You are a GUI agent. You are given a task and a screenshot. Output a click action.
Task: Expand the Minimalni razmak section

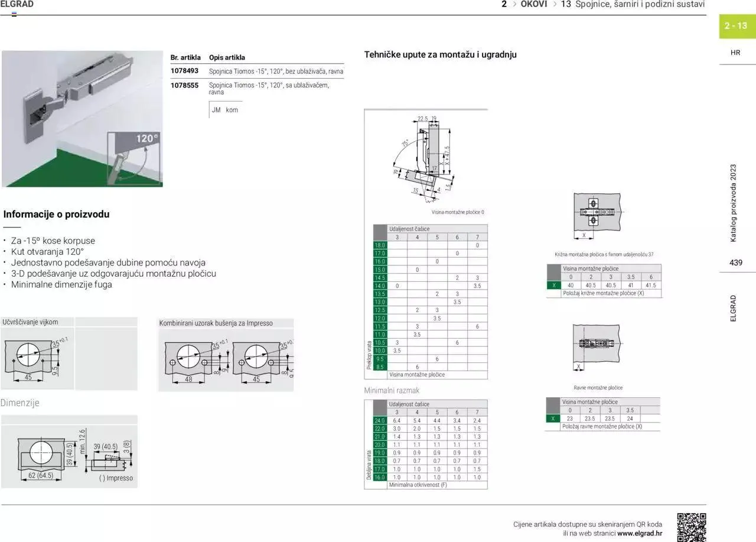pyautogui.click(x=392, y=390)
